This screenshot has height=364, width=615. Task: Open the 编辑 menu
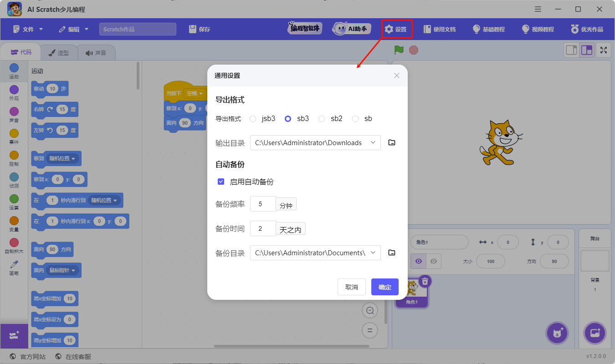(74, 29)
